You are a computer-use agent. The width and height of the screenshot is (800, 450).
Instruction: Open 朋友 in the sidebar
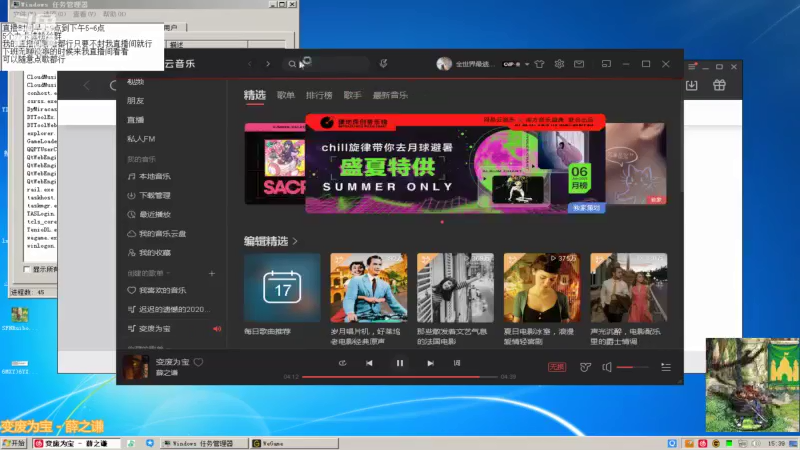(x=135, y=101)
